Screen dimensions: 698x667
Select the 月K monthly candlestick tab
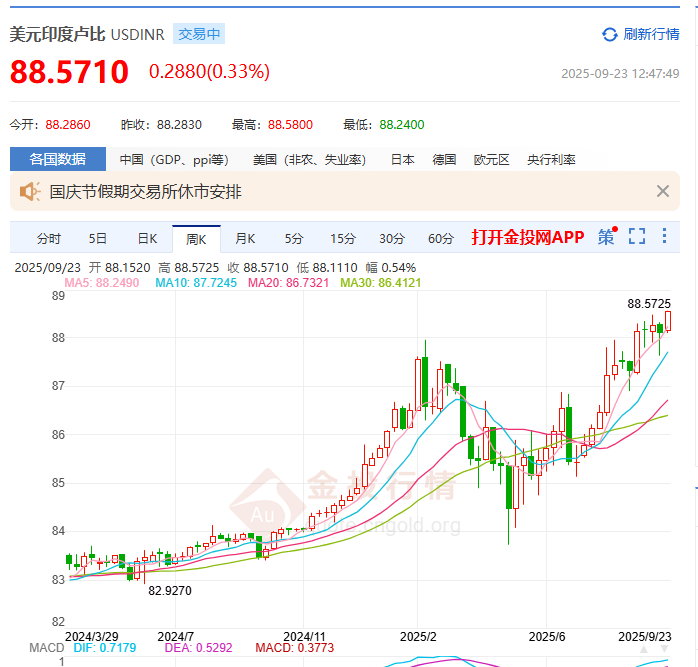point(245,238)
